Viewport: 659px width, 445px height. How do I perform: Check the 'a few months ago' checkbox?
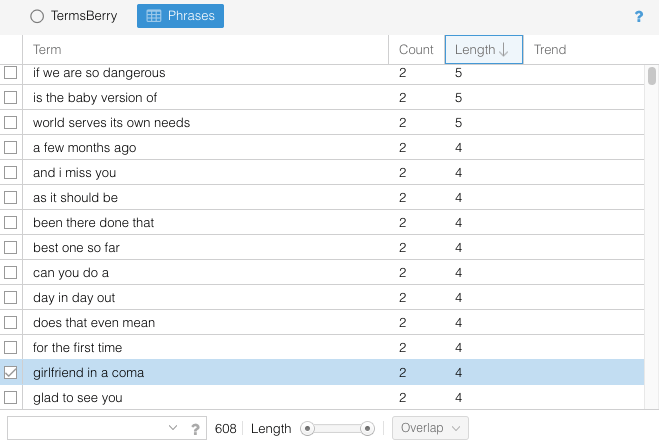[11, 148]
